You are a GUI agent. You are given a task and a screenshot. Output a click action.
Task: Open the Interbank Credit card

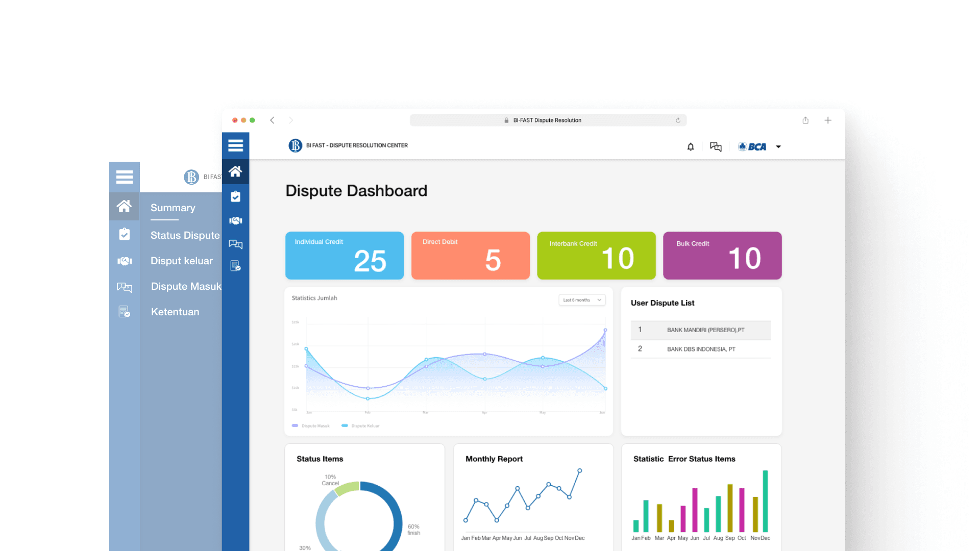[x=596, y=256]
